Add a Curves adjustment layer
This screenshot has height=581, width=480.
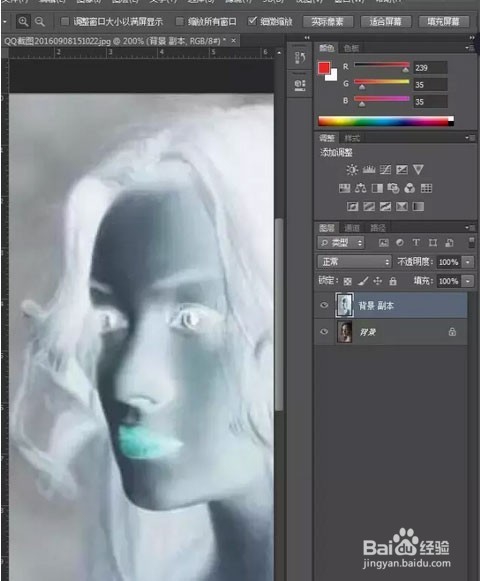[385, 170]
